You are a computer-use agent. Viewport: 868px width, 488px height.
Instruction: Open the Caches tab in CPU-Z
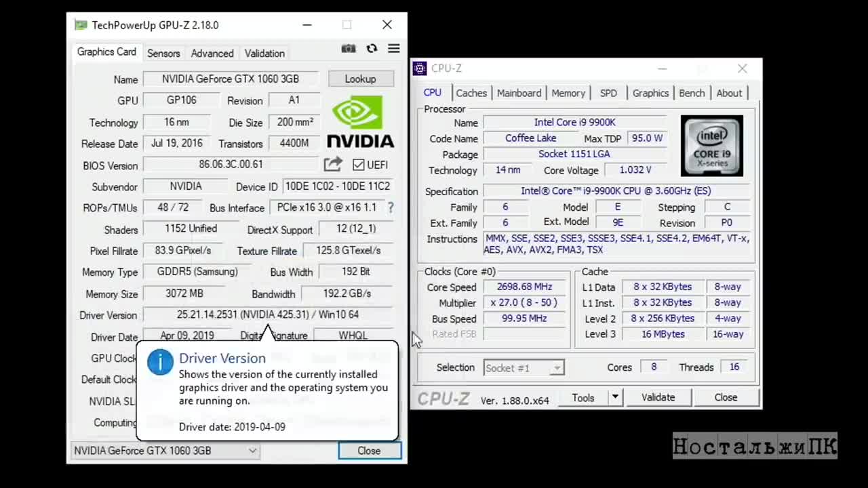[471, 94]
